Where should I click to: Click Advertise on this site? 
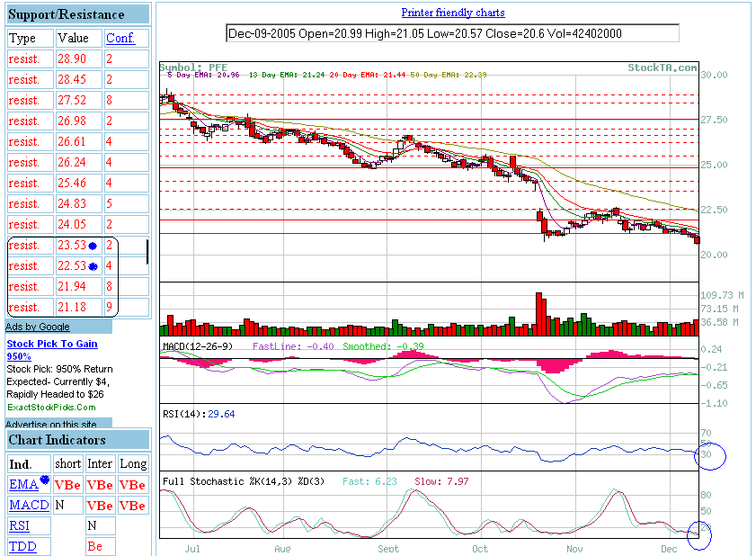pos(52,424)
